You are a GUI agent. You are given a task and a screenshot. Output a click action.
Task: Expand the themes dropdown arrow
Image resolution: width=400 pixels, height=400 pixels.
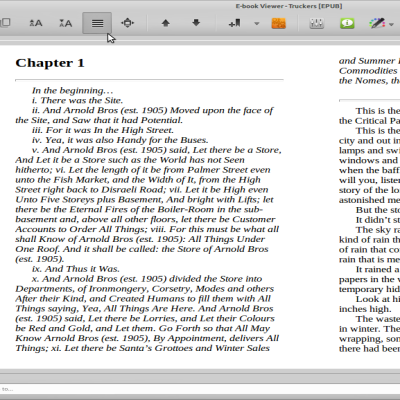[x=391, y=24]
